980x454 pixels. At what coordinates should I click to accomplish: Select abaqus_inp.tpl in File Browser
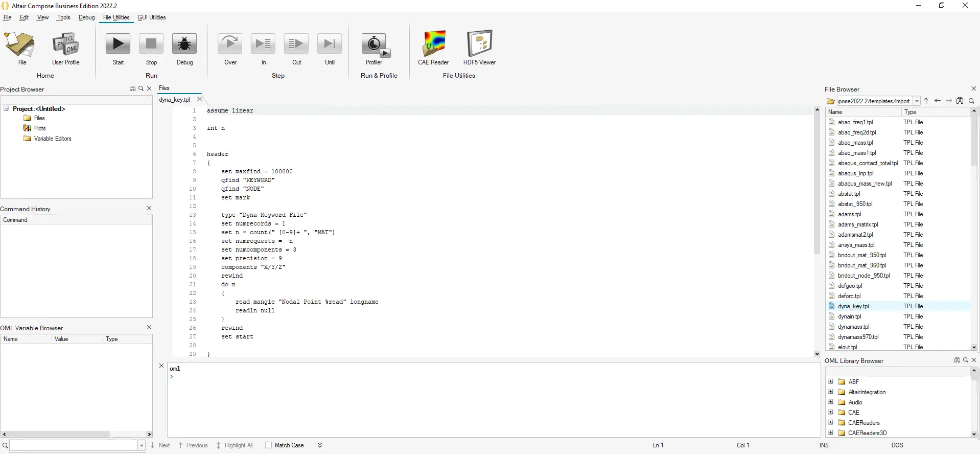[x=856, y=173]
